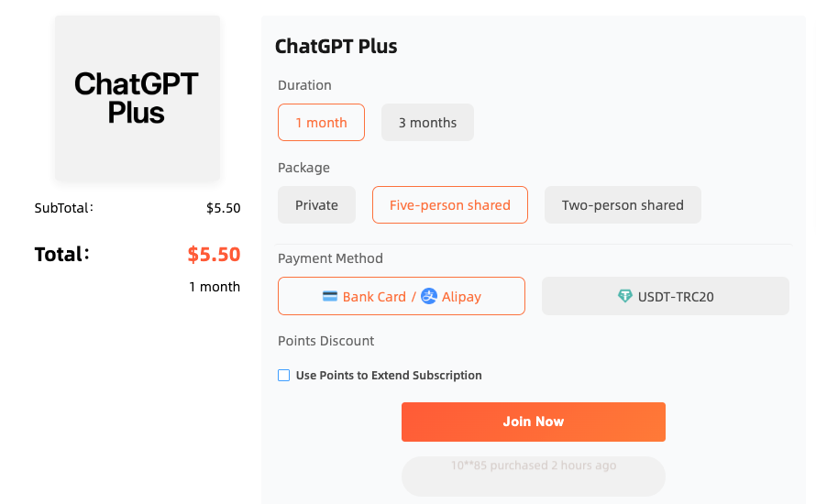Click the bank card icon
Image resolution: width=816 pixels, height=504 pixels.
(x=330, y=297)
